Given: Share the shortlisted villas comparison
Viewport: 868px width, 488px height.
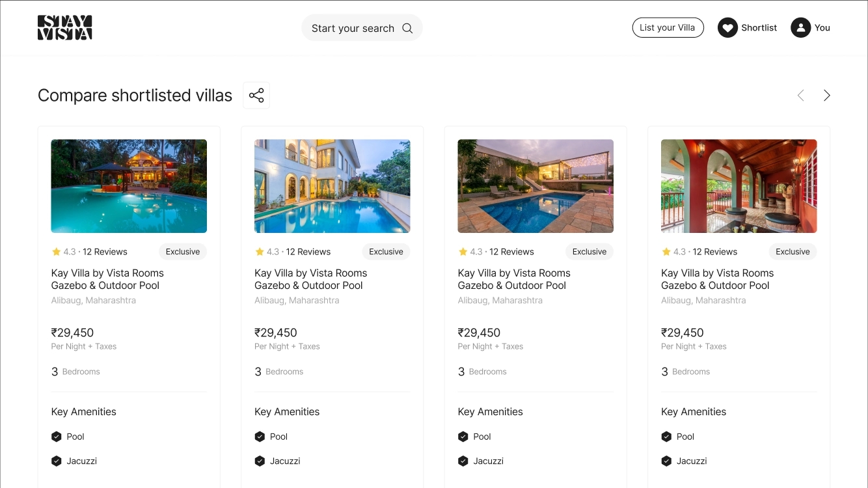Looking at the screenshot, I should click(256, 96).
